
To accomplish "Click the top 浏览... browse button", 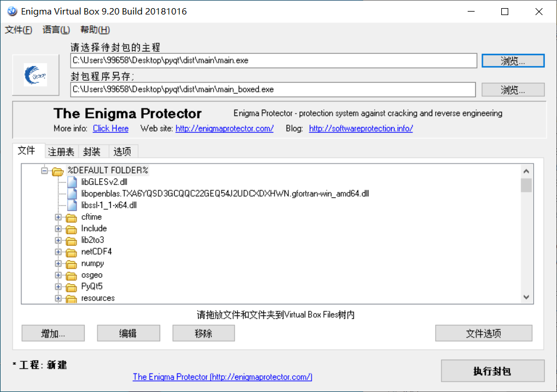I will [512, 60].
